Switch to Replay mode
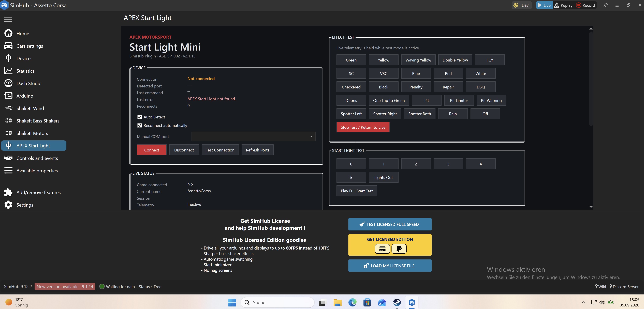This screenshot has height=309, width=644. tap(563, 5)
